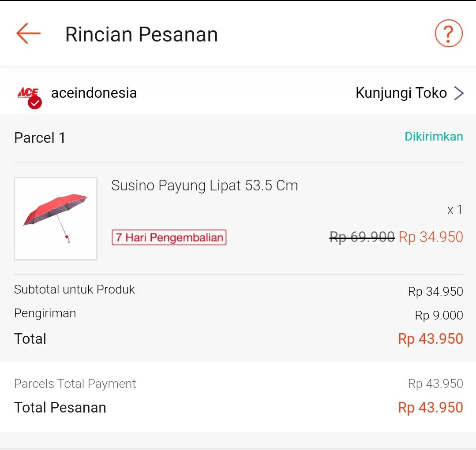This screenshot has height=450, width=476.
Task: Click the 7 Hari Pengembalian badge
Action: coord(169,238)
